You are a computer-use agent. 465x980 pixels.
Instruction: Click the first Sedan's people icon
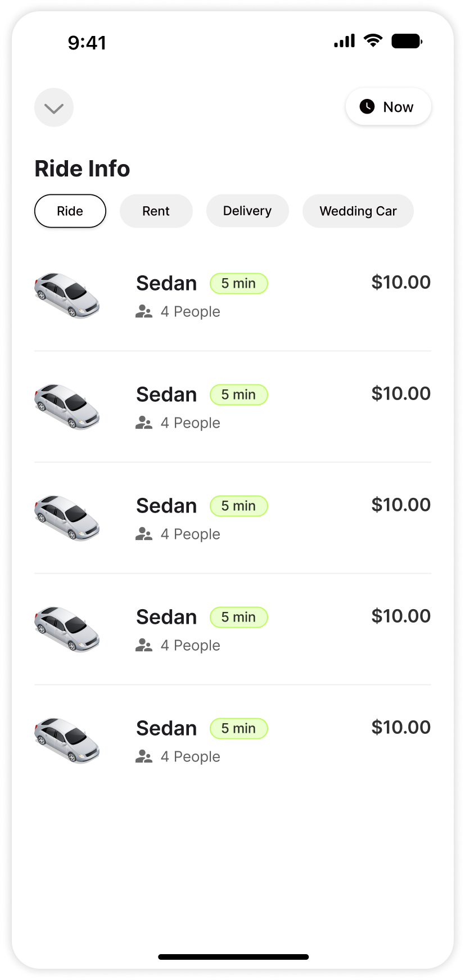click(144, 312)
